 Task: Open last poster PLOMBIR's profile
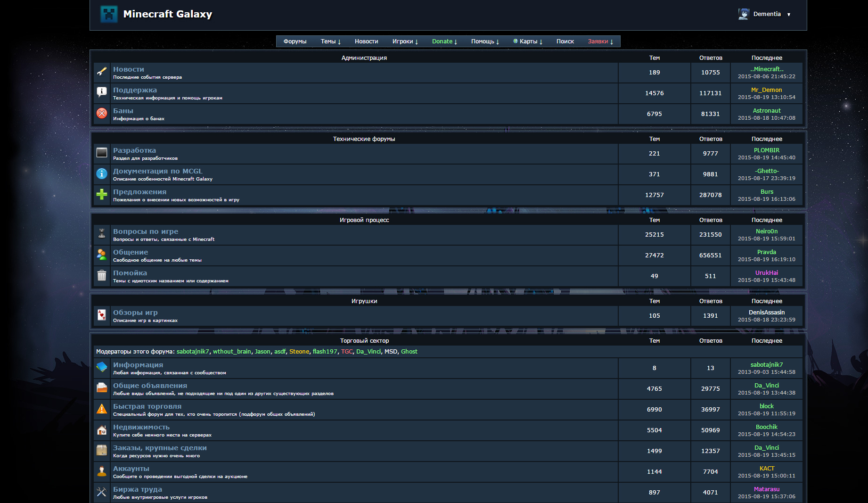click(x=766, y=150)
